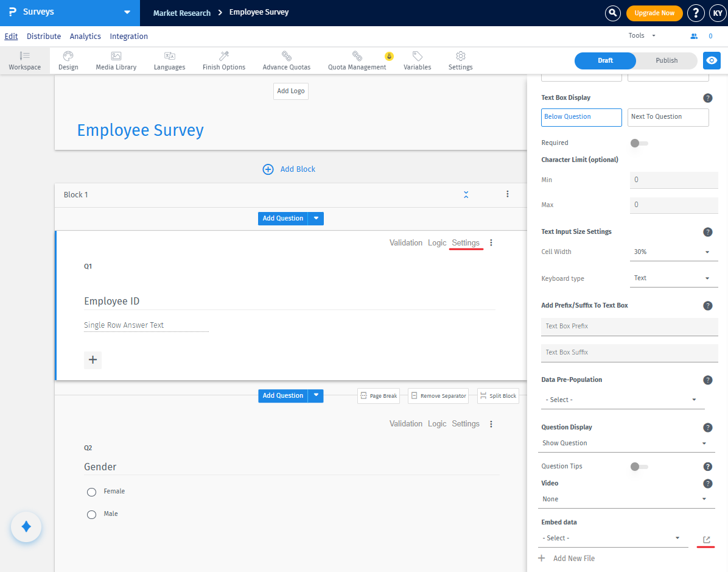Click the Add Logo button
728x572 pixels.
click(290, 91)
